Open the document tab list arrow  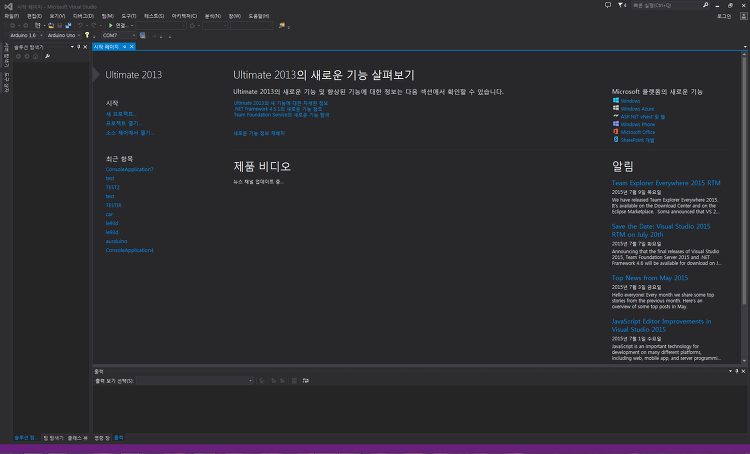(745, 47)
